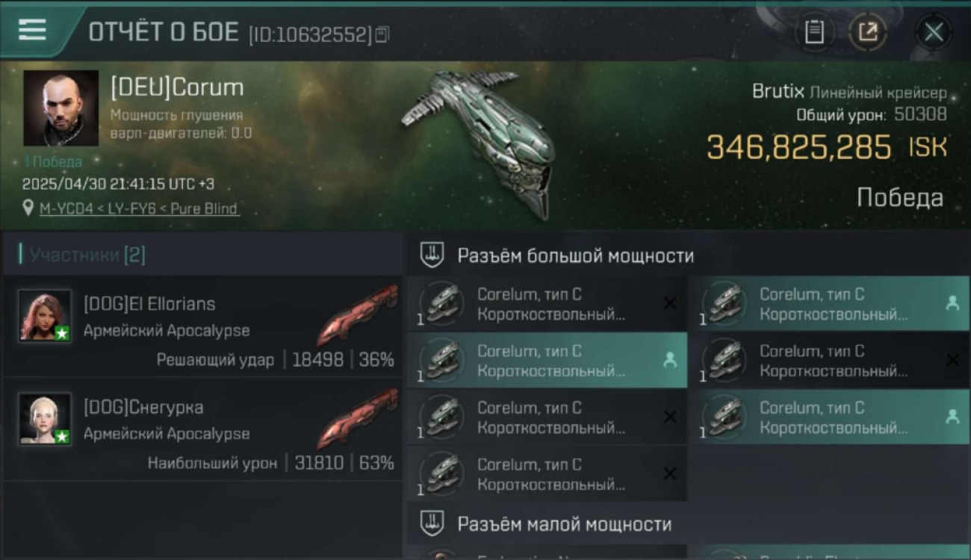The image size is (971, 560).
Task: Share the battle report
Action: 867,32
